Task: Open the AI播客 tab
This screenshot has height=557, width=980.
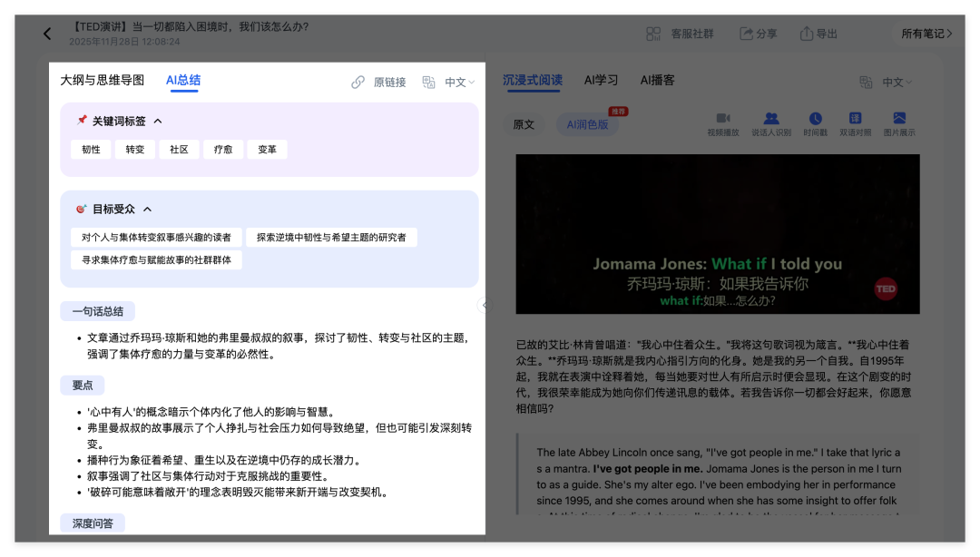Action: [658, 80]
